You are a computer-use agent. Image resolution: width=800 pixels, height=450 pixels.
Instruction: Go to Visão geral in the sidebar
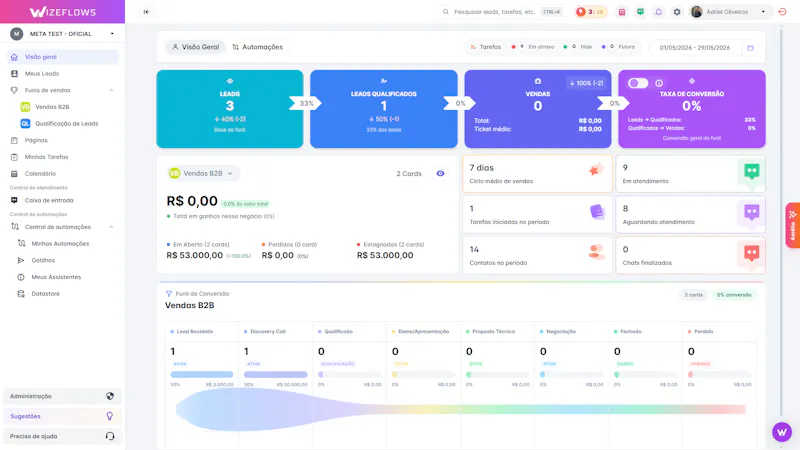(62, 57)
